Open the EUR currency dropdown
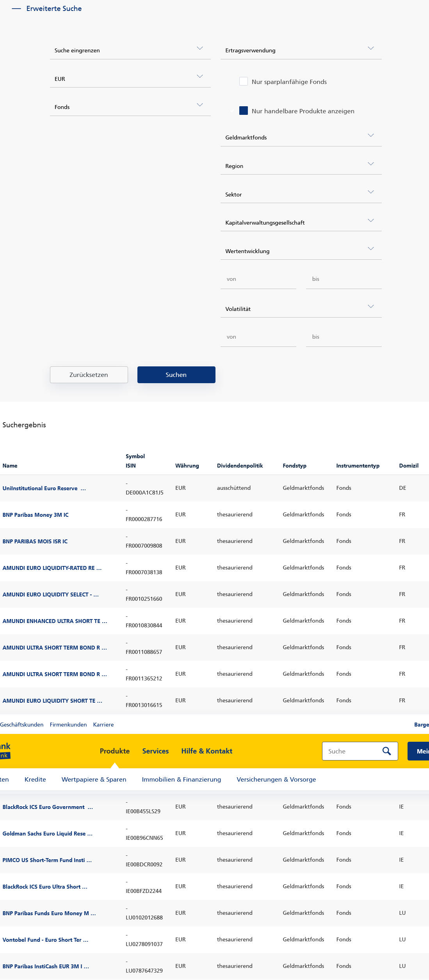The width and height of the screenshot is (429, 980). [x=130, y=79]
